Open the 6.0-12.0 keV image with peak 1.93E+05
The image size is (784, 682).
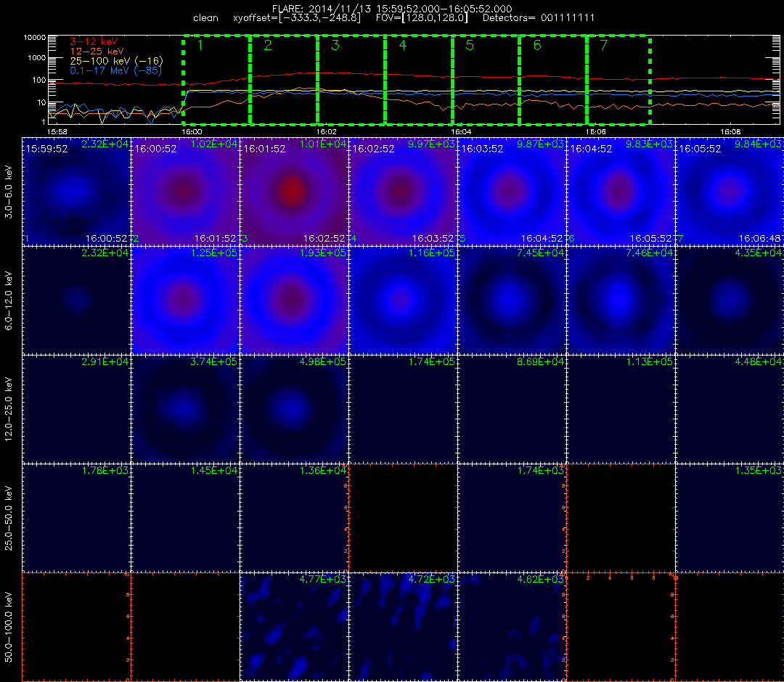pyautogui.click(x=294, y=301)
